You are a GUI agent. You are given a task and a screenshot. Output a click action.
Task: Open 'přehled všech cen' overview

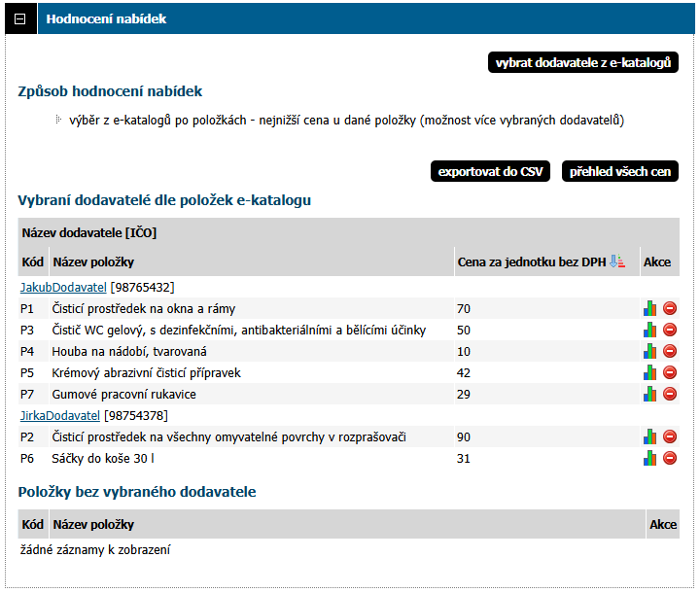620,172
